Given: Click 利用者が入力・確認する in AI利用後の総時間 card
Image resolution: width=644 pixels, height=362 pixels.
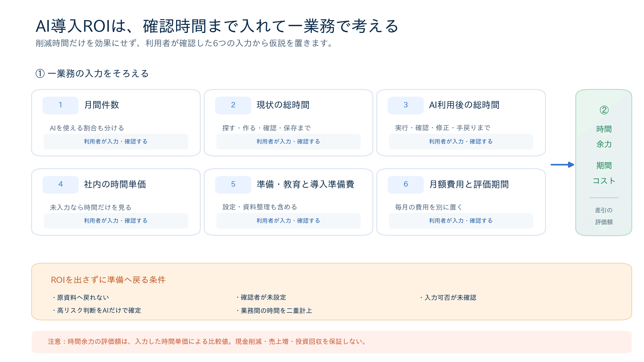Looking at the screenshot, I should (461, 142).
